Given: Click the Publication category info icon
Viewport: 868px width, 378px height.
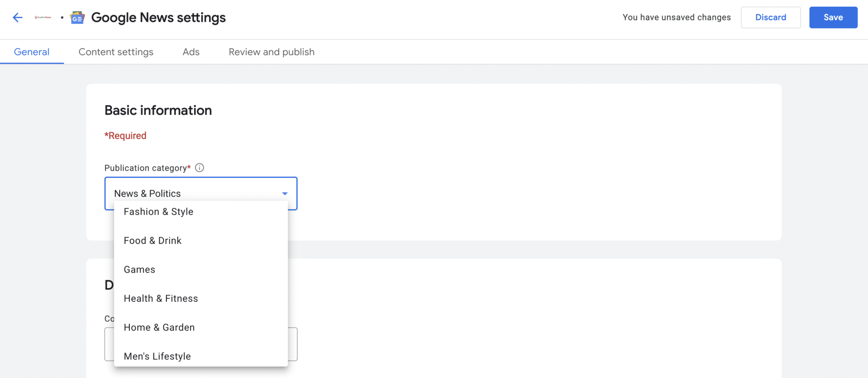Looking at the screenshot, I should pos(200,168).
